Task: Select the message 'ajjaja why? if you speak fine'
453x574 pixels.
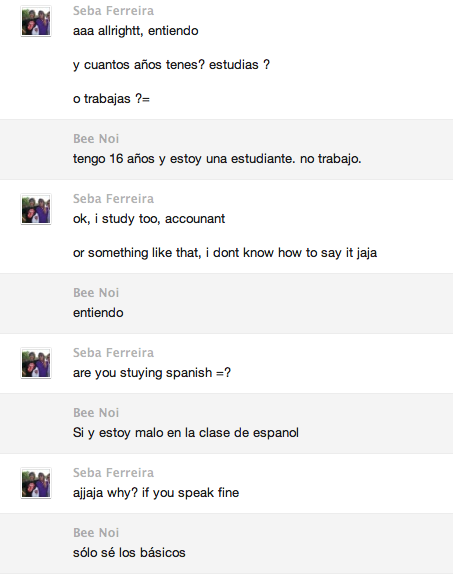Action: click(x=156, y=493)
